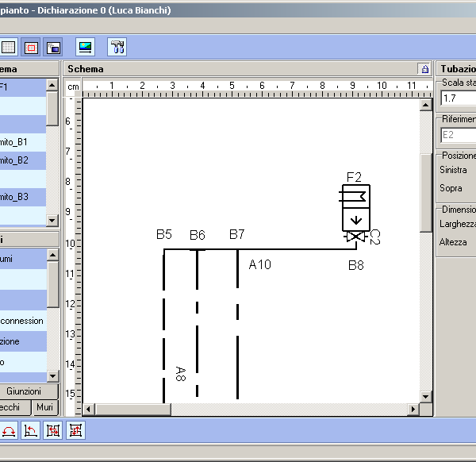Click the canvas vertical scroll up arrow

[x=425, y=105]
